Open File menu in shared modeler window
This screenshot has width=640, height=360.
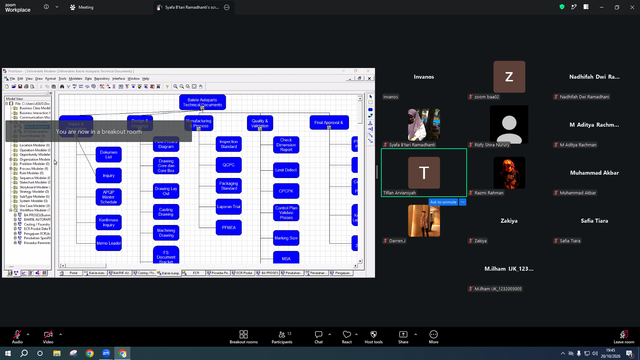(12, 78)
